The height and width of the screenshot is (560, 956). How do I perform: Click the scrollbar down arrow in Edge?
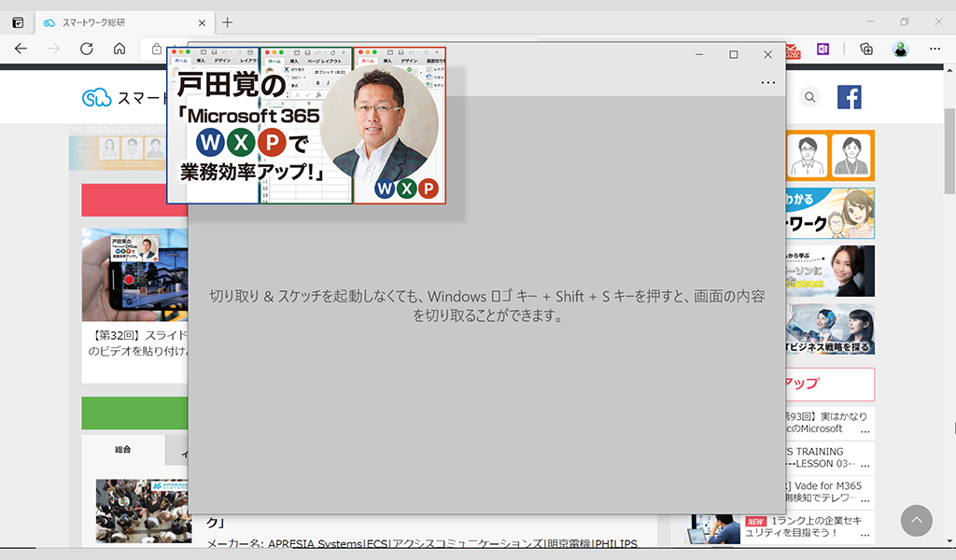[x=949, y=541]
